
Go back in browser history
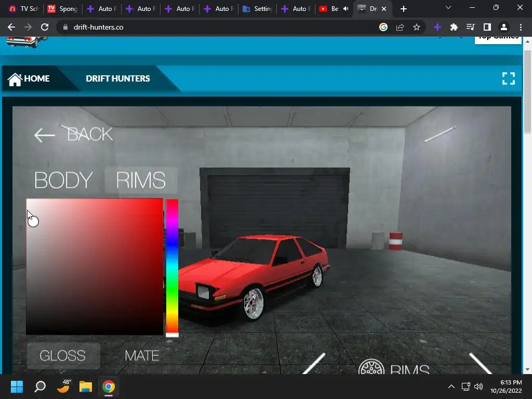tap(11, 27)
